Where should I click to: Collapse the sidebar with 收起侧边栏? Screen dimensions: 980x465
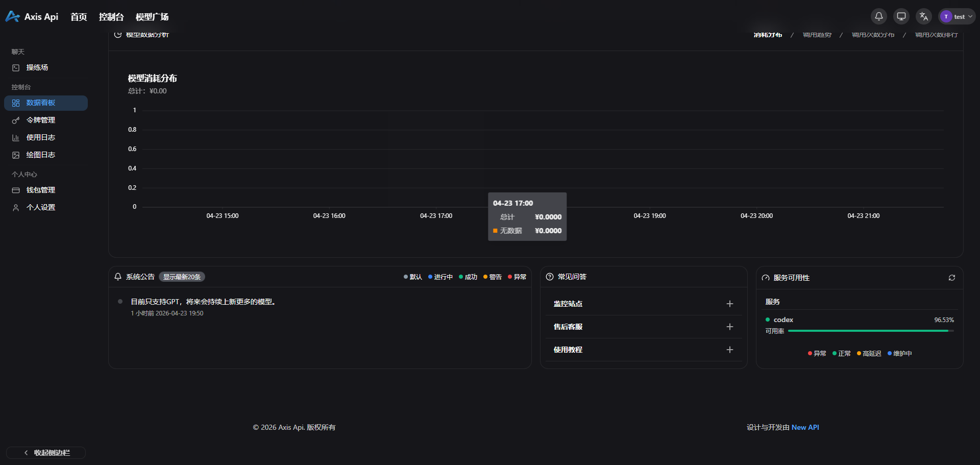(x=46, y=453)
